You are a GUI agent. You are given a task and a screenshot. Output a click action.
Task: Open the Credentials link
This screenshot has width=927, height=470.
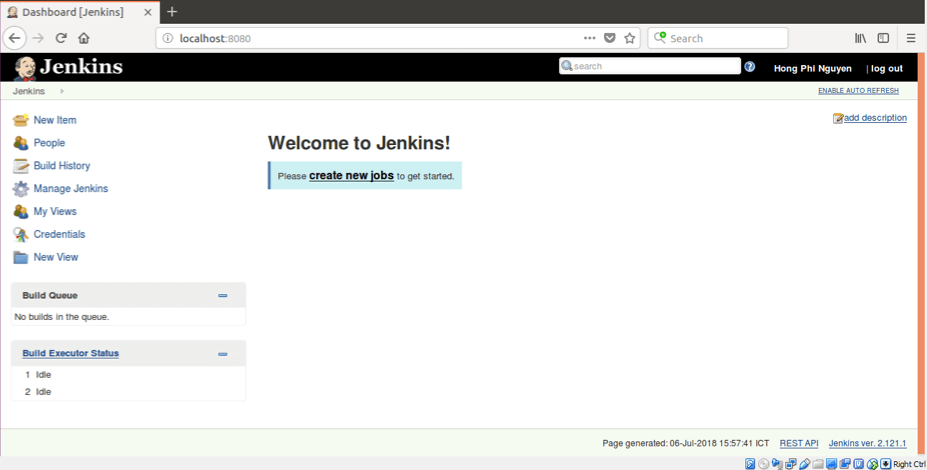coord(59,235)
